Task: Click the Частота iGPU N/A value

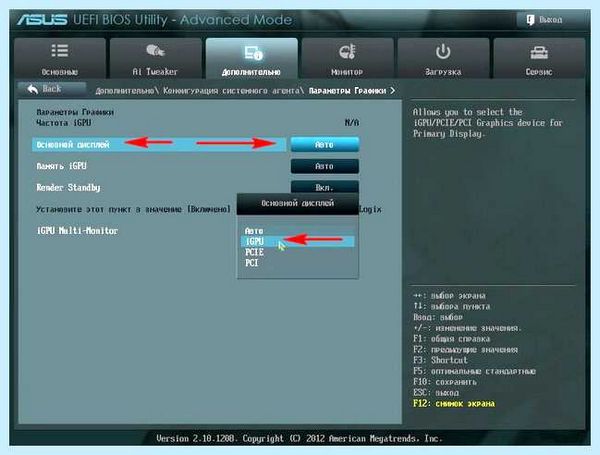Action: click(x=352, y=123)
